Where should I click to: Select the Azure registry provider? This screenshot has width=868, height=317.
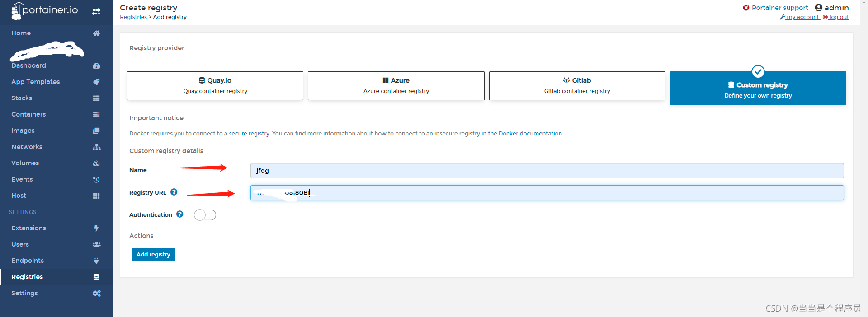(x=396, y=86)
